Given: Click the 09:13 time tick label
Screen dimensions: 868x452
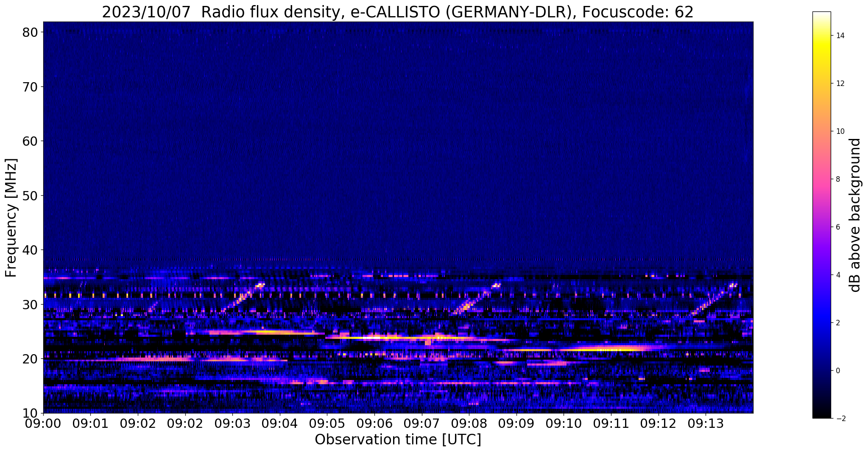Looking at the screenshot, I should point(706,423).
